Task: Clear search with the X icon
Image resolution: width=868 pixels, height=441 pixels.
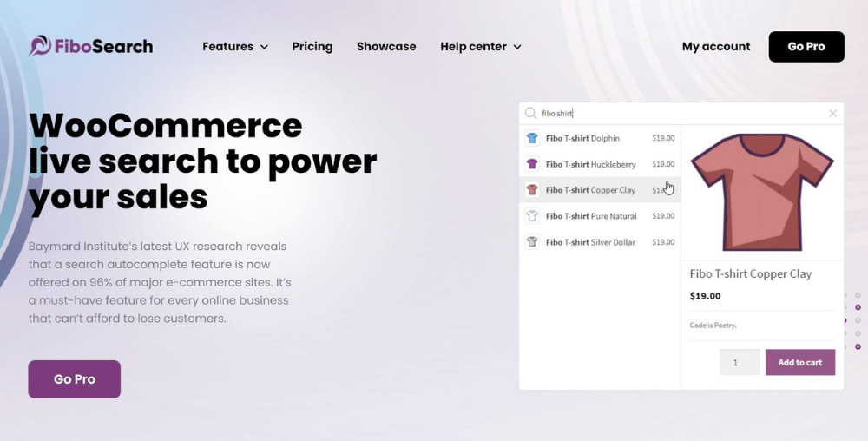Action: [x=832, y=113]
